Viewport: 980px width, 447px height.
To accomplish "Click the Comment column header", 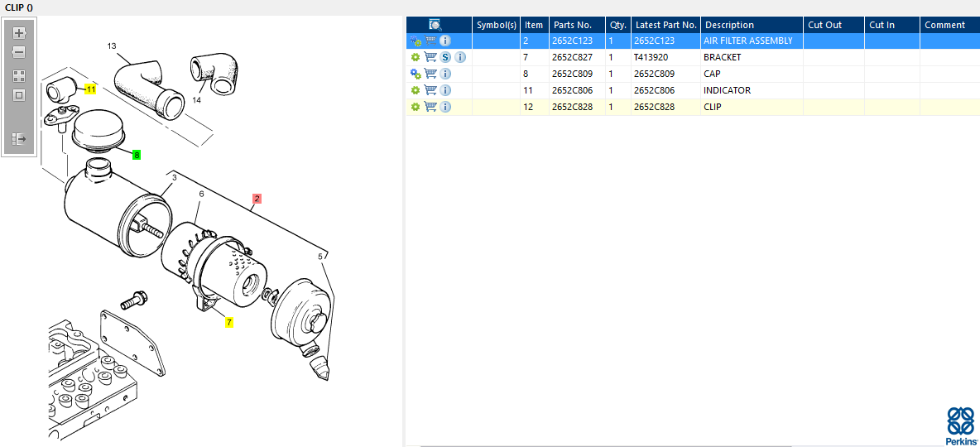I will [949, 25].
